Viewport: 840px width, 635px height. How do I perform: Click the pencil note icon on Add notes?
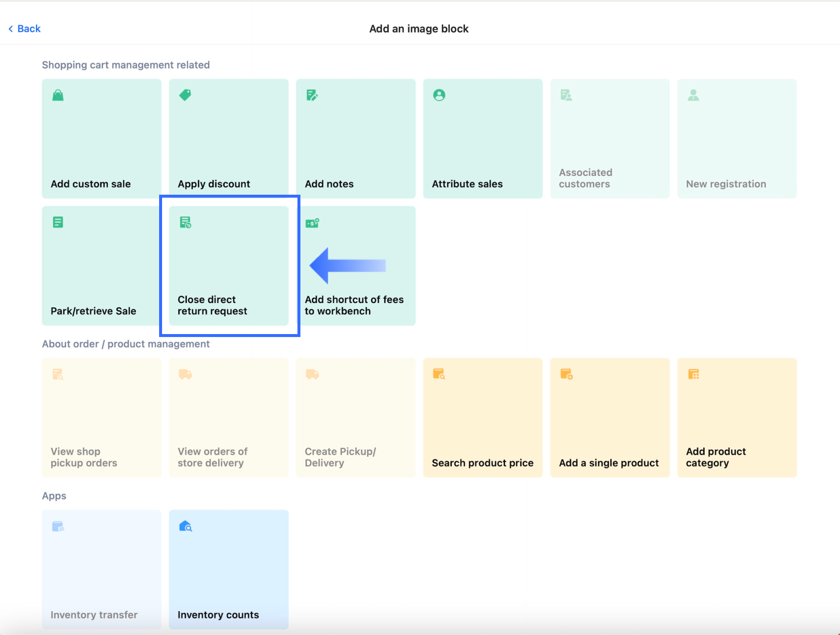pos(312,95)
